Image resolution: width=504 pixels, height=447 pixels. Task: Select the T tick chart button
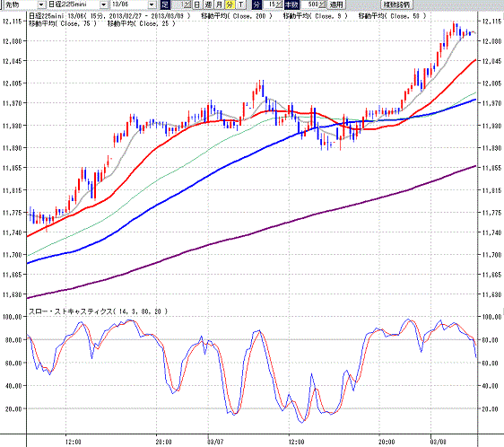(x=240, y=4)
